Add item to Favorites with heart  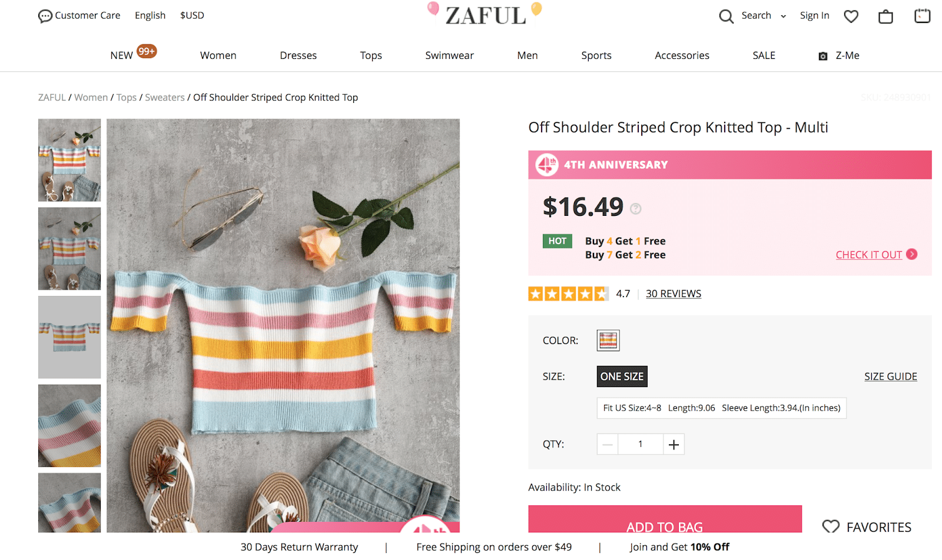[831, 526]
